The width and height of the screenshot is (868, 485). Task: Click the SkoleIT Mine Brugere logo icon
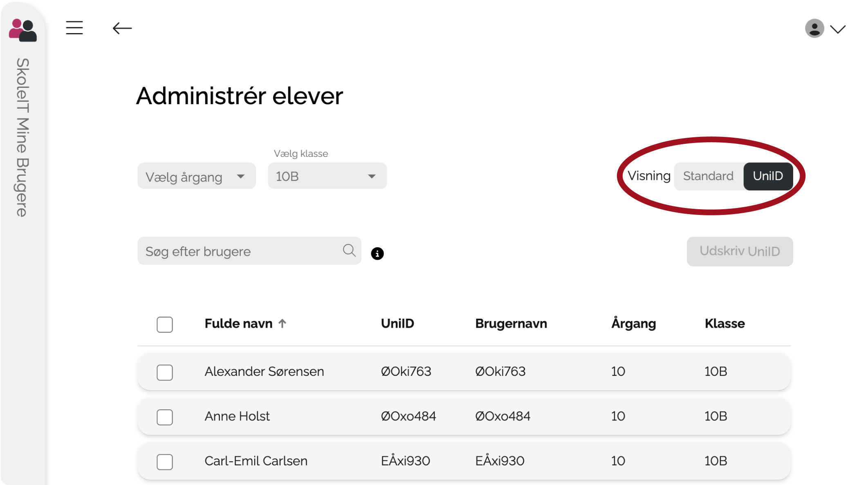coord(23,30)
